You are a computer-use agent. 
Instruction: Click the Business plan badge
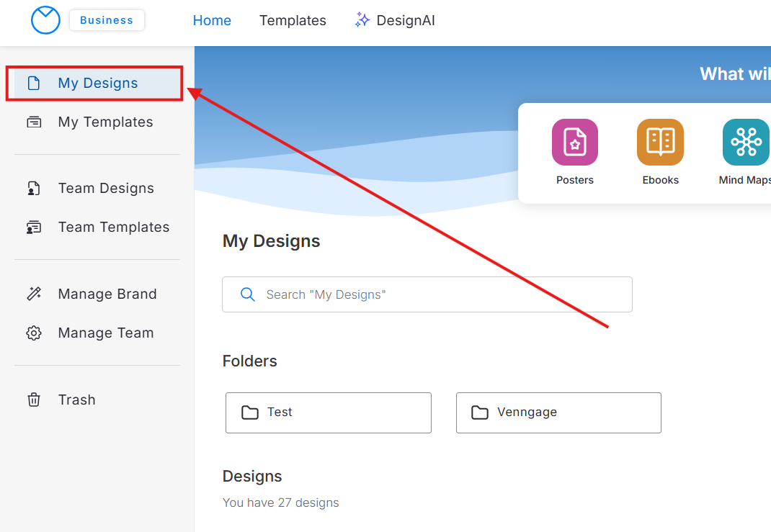coord(107,20)
